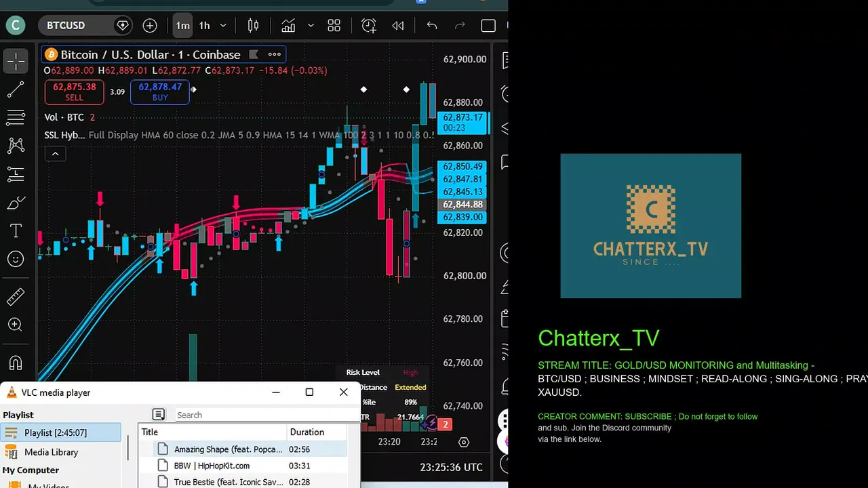Expand the timeframe interval dropdown arrow
Screen dimensions: 868x488
pos(222,26)
